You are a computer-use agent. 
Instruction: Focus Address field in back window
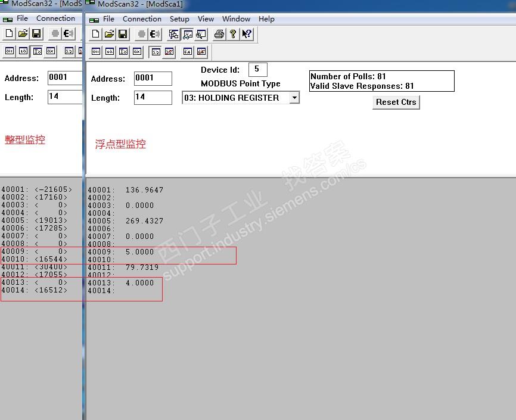coord(65,77)
